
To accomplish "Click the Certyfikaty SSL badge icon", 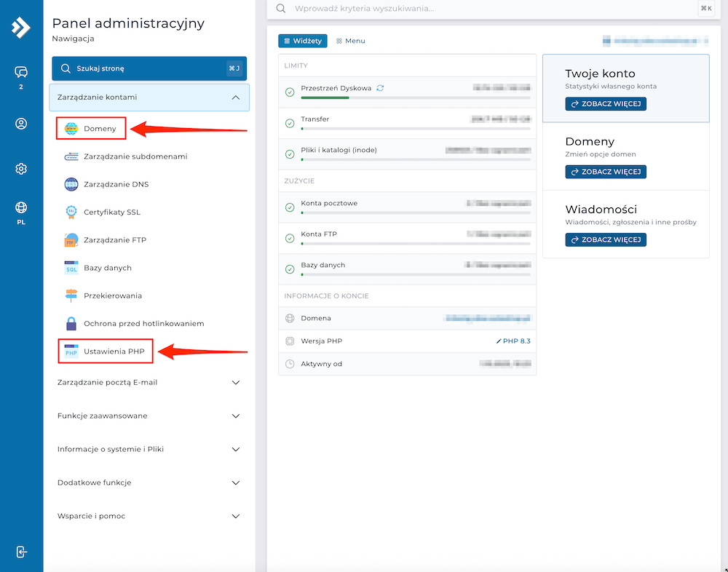I will 71,212.
